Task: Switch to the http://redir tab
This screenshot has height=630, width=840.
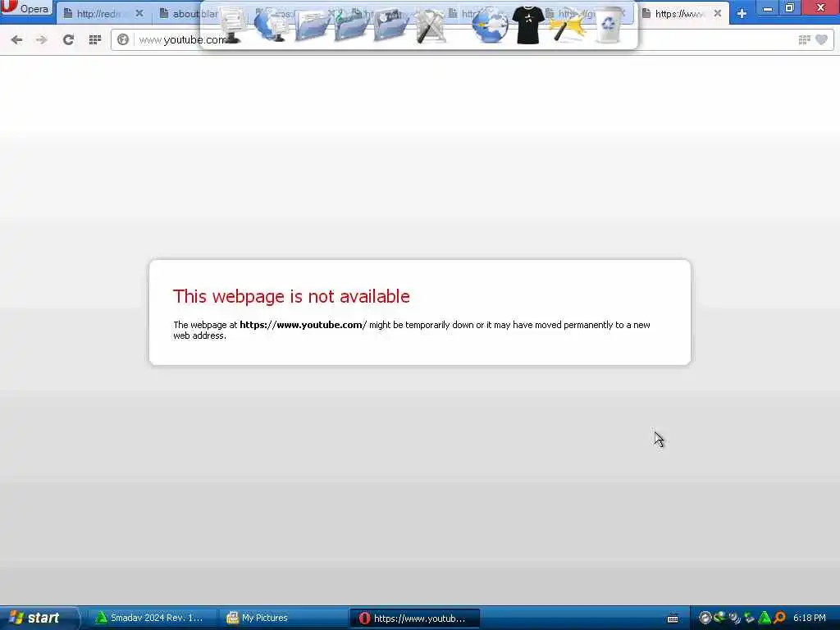Action: (x=104, y=13)
